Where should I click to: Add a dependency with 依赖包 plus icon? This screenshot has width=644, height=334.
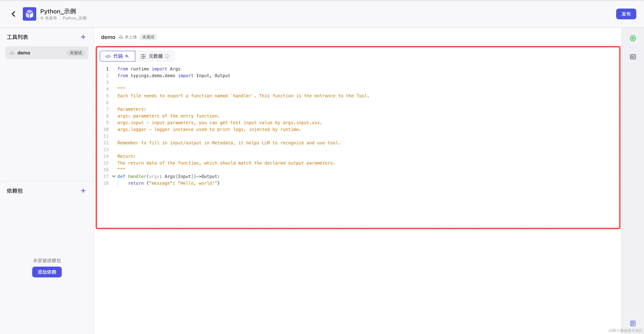click(x=83, y=191)
